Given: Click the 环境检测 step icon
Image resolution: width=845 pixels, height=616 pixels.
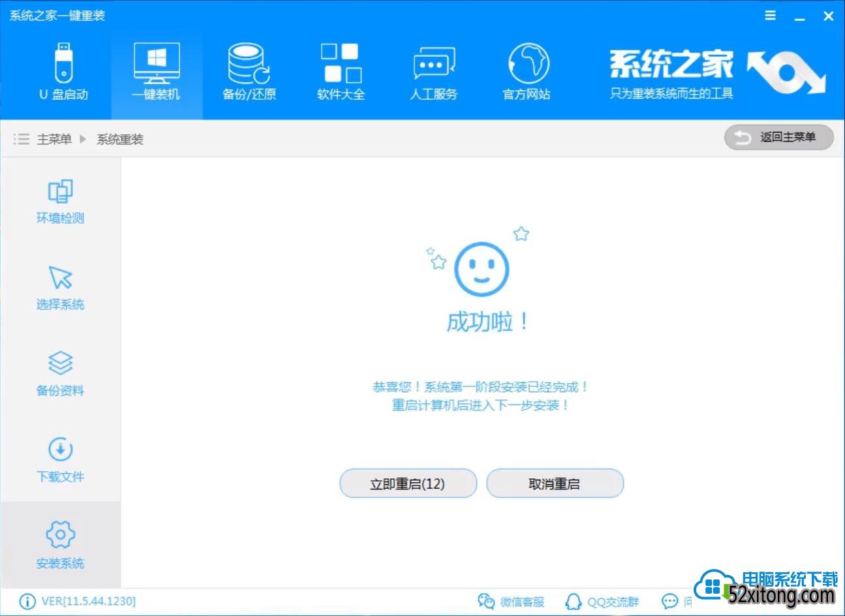Looking at the screenshot, I should click(61, 191).
